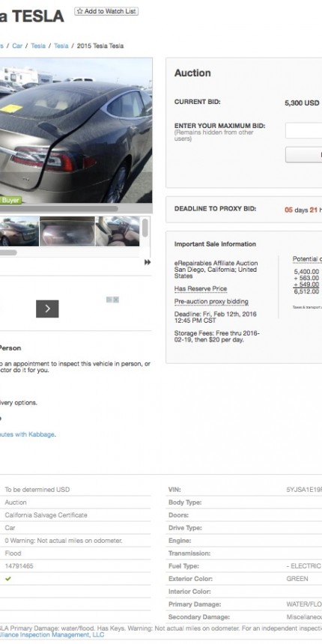Click the Has Reserve Price link
The height and width of the screenshot is (644, 322).
tap(201, 289)
